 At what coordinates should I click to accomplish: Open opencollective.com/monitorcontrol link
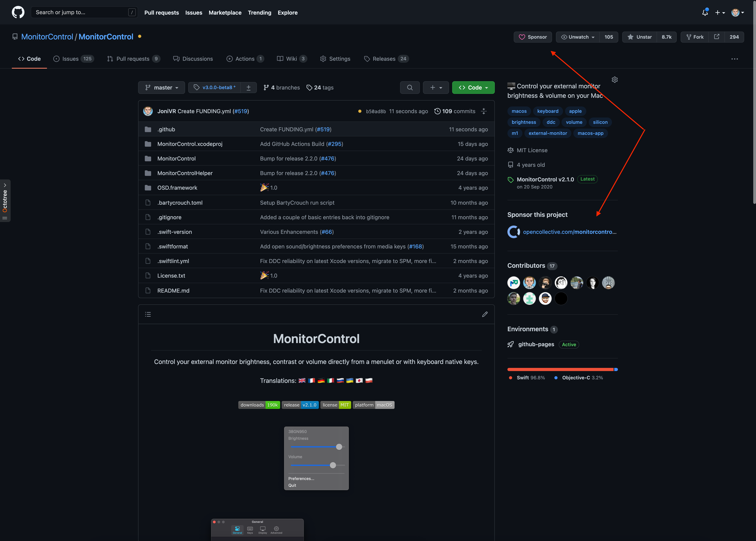click(x=570, y=231)
